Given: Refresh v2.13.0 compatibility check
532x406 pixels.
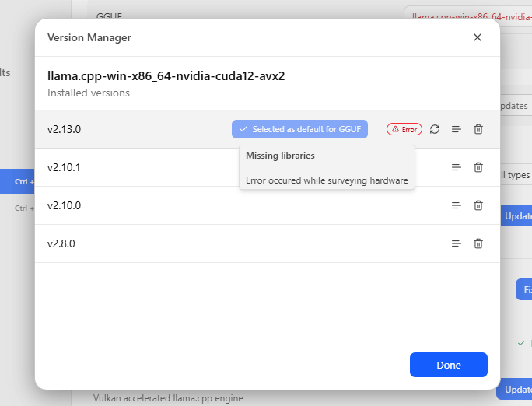Looking at the screenshot, I should click(x=435, y=129).
